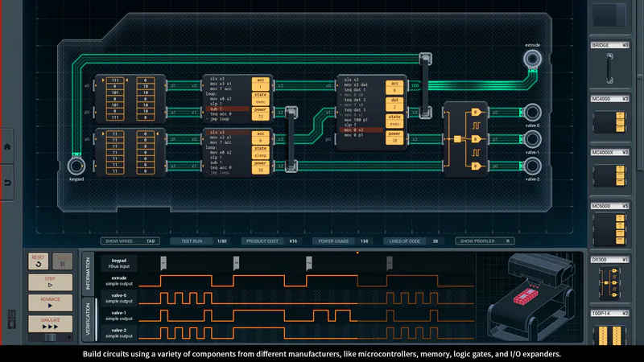
Task: Select the valve-0 output connector
Action: pyautogui.click(x=532, y=112)
